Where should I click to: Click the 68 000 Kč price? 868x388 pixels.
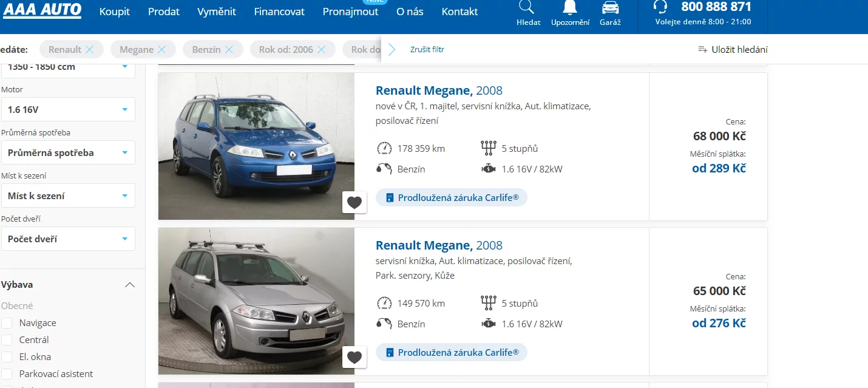point(719,136)
